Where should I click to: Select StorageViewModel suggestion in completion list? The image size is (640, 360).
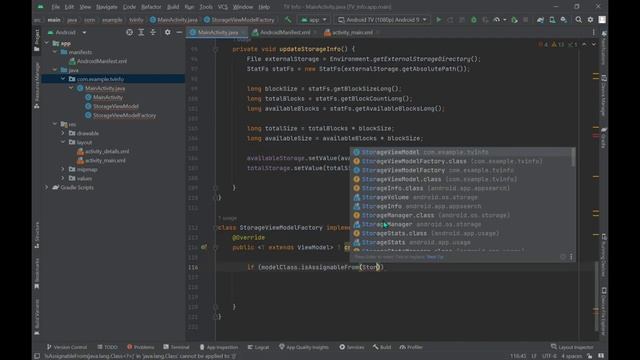[x=462, y=152]
